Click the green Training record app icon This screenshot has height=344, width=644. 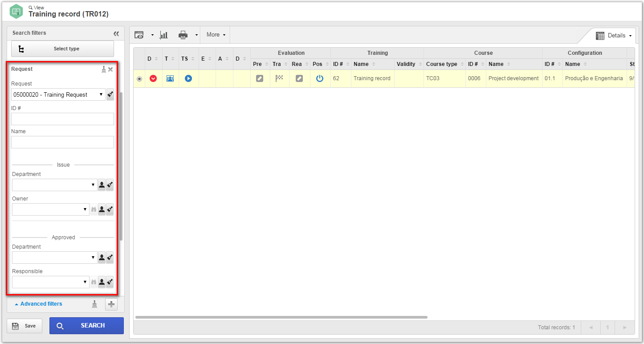coord(16,11)
